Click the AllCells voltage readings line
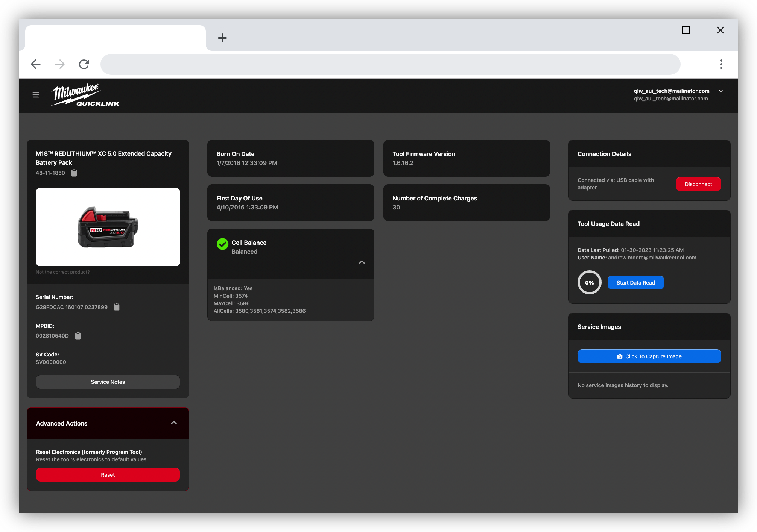This screenshot has width=757, height=532. [260, 311]
